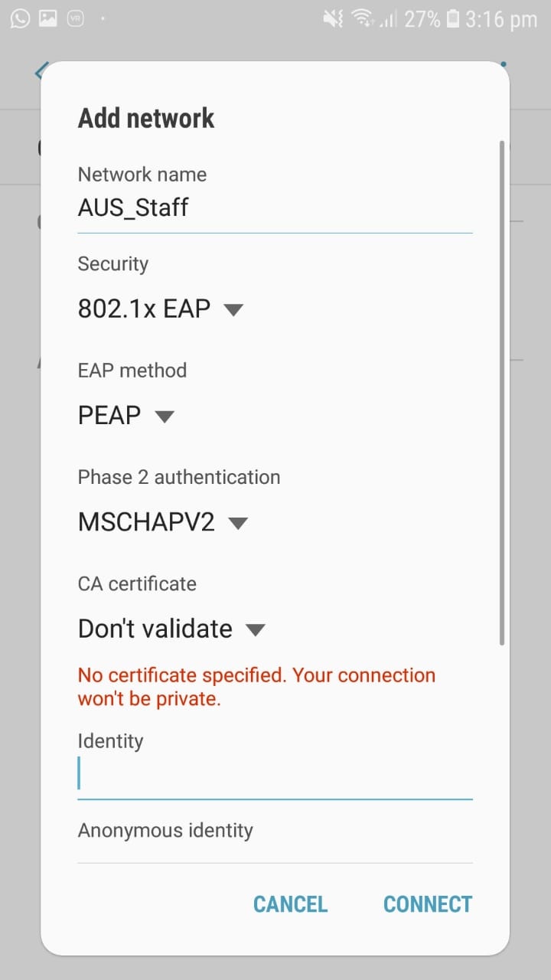
Task: Tap the battery status icon
Action: (453, 19)
